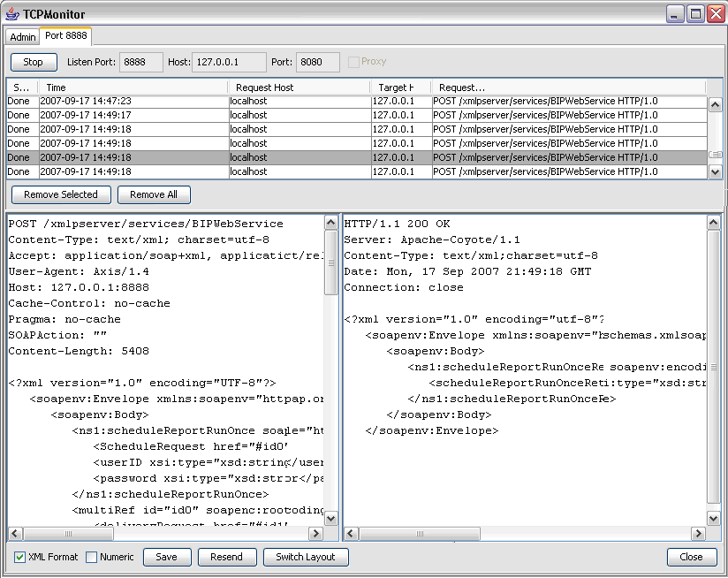Click the left arrow of the bottom horizontal scrollbar
The width and height of the screenshot is (728, 578).
[x=12, y=533]
